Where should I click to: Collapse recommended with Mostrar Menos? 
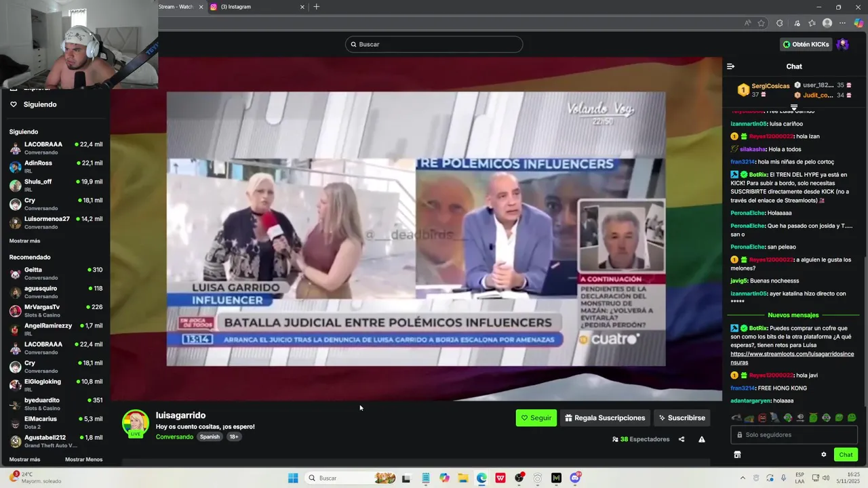(x=83, y=460)
